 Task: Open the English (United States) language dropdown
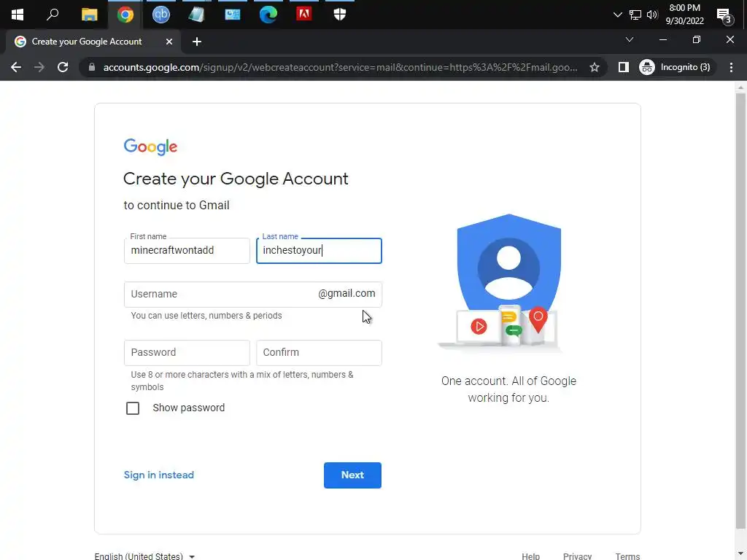145,556
